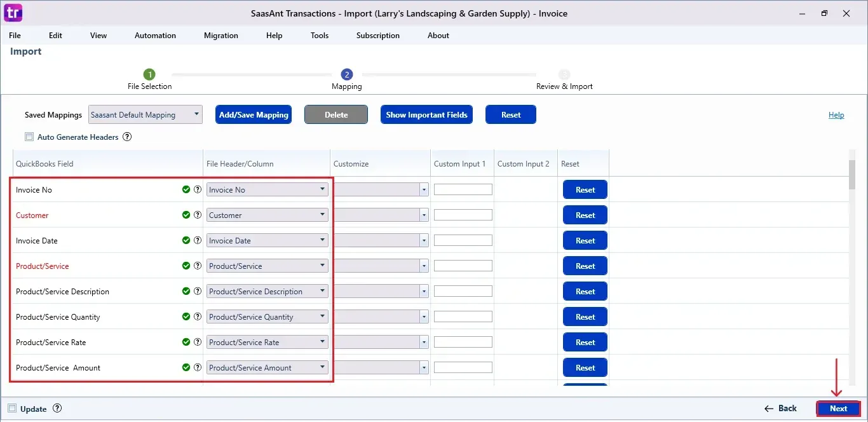
Task: Click Custom Input 1 field for Customer
Action: click(463, 215)
